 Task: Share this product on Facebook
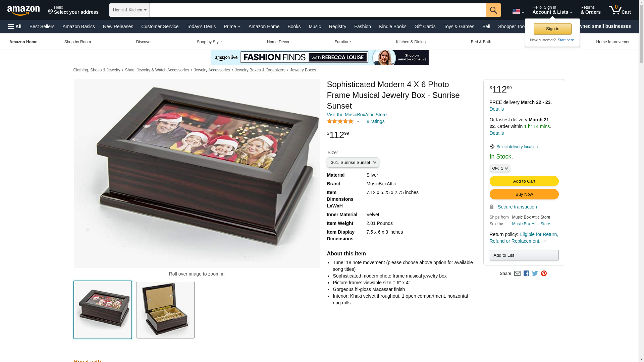(x=526, y=274)
